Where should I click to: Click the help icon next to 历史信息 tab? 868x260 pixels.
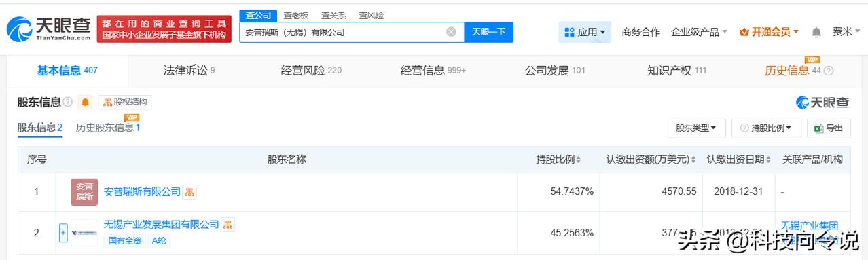tap(829, 71)
